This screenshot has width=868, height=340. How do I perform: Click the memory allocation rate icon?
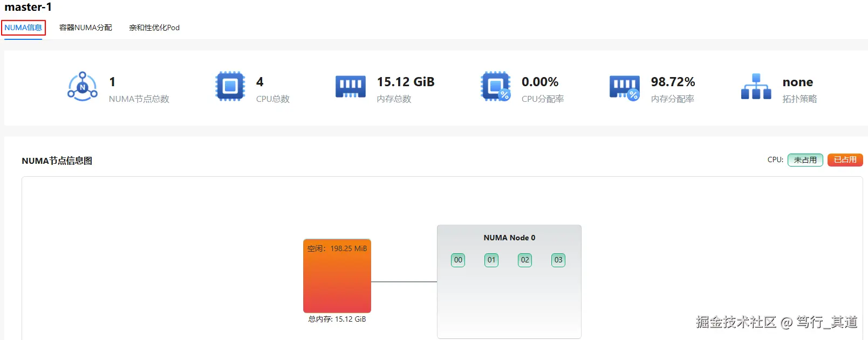(625, 87)
